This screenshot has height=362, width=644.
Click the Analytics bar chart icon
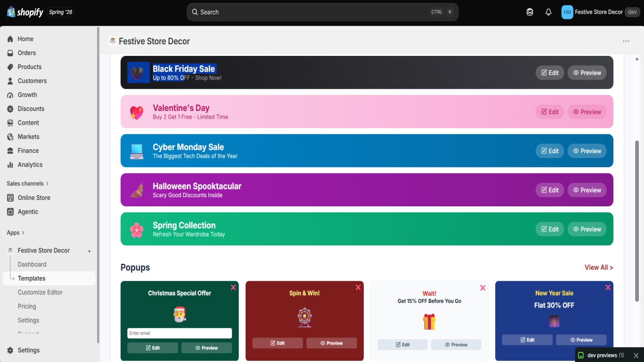point(10,165)
